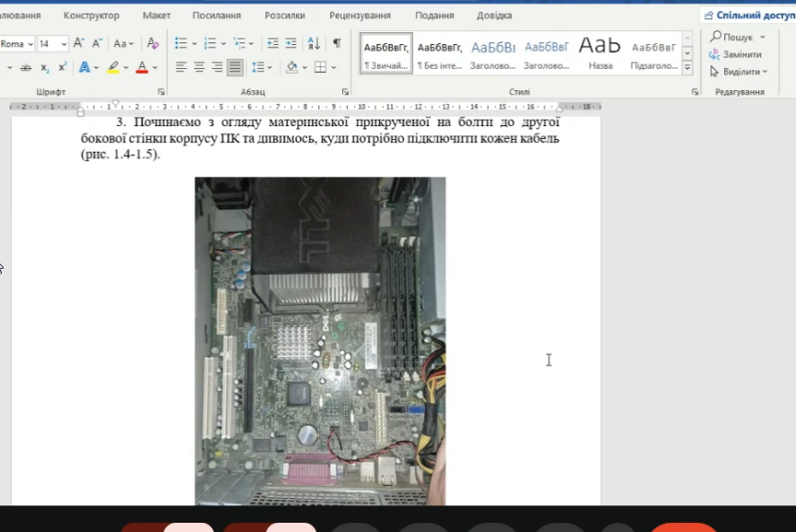Screen dimensions: 796x532
Task: Toggle superscript formatting
Action: tap(63, 67)
